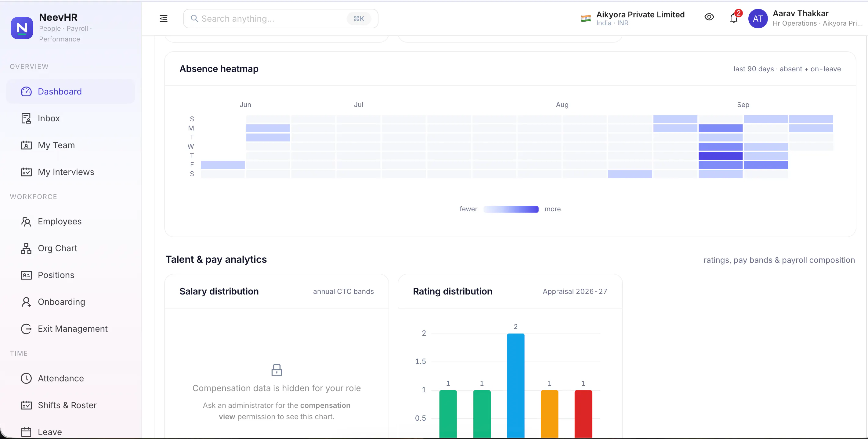This screenshot has height=439, width=868.
Task: Click the Inbox icon in sidebar
Action: click(x=26, y=119)
